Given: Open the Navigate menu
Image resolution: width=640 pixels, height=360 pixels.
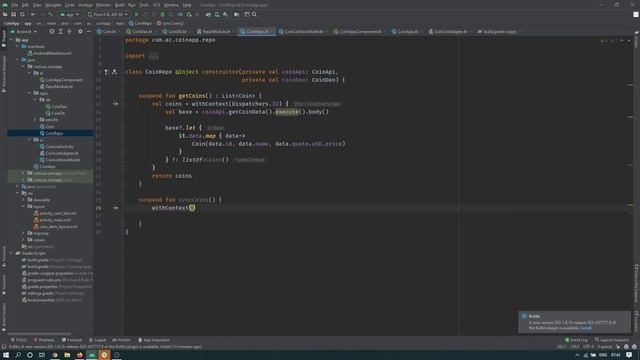Looking at the screenshot, I should pos(53,5).
